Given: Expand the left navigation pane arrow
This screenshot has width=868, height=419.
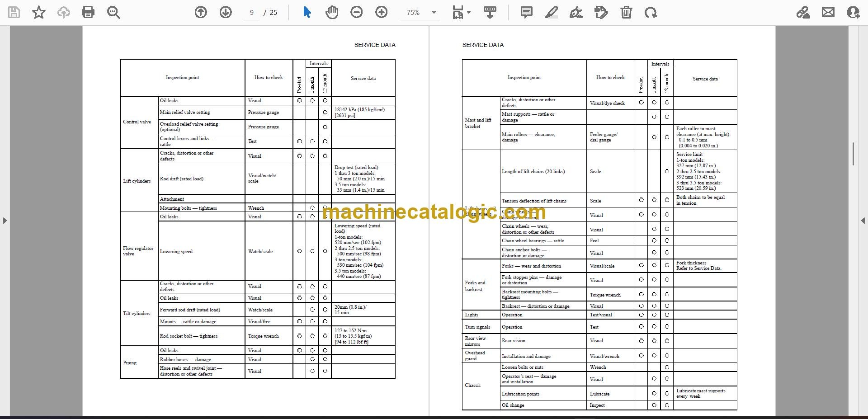Looking at the screenshot, I should (x=5, y=221).
